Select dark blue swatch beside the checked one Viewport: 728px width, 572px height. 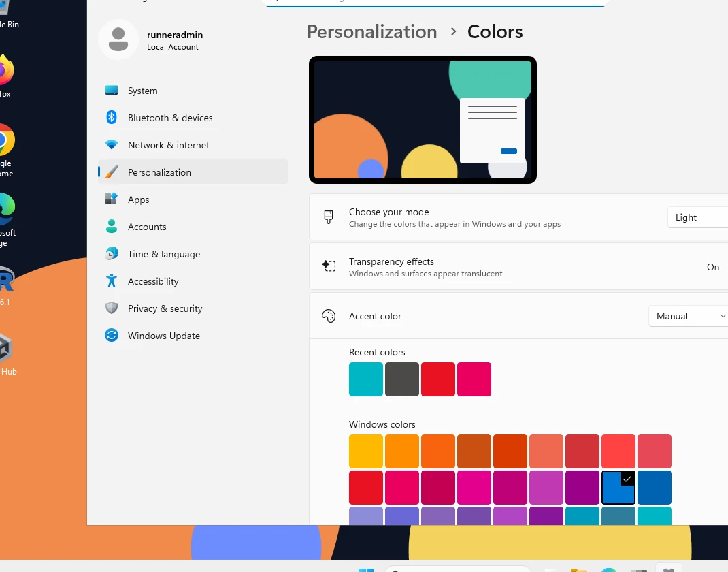pyautogui.click(x=654, y=488)
